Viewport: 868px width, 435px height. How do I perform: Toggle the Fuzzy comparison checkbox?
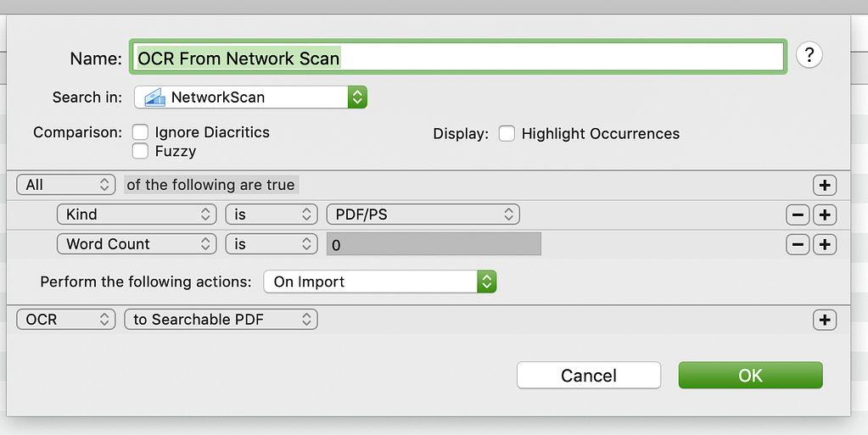[140, 152]
